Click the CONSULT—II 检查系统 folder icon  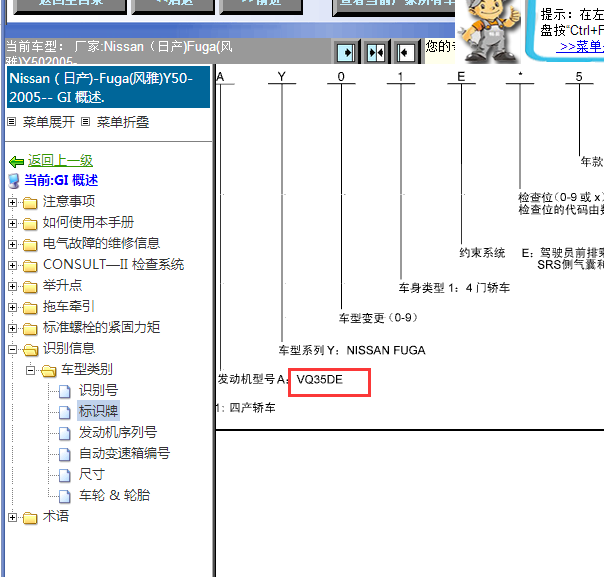click(x=30, y=265)
